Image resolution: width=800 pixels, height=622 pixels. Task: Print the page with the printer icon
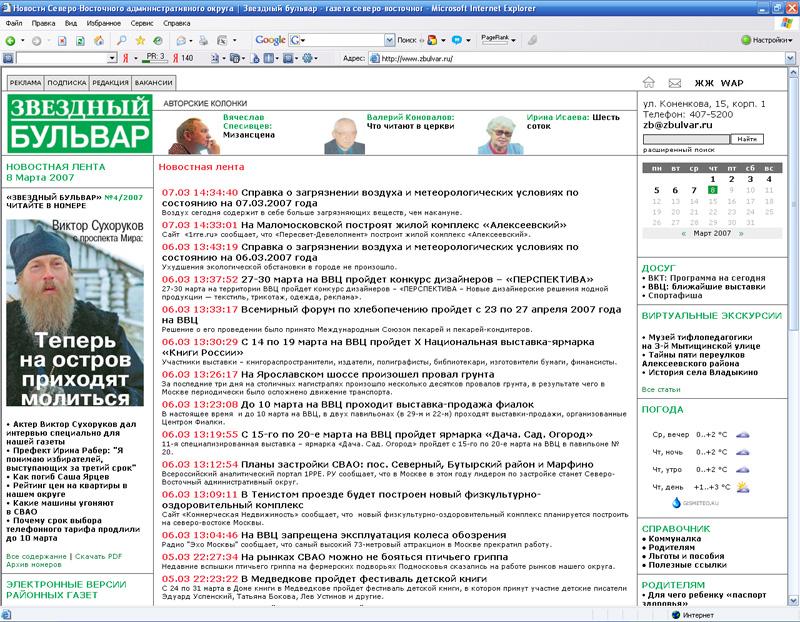[204, 40]
